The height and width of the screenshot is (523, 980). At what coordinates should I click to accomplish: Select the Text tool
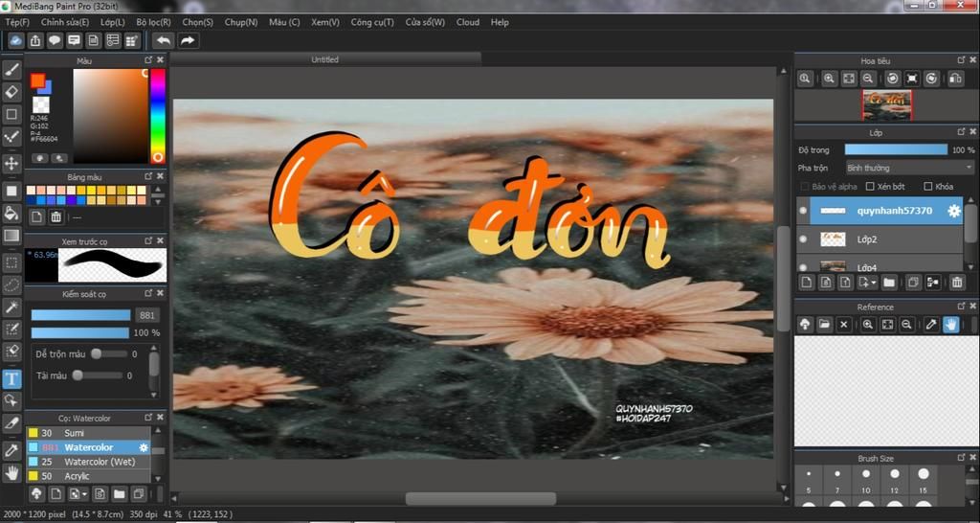tap(11, 378)
